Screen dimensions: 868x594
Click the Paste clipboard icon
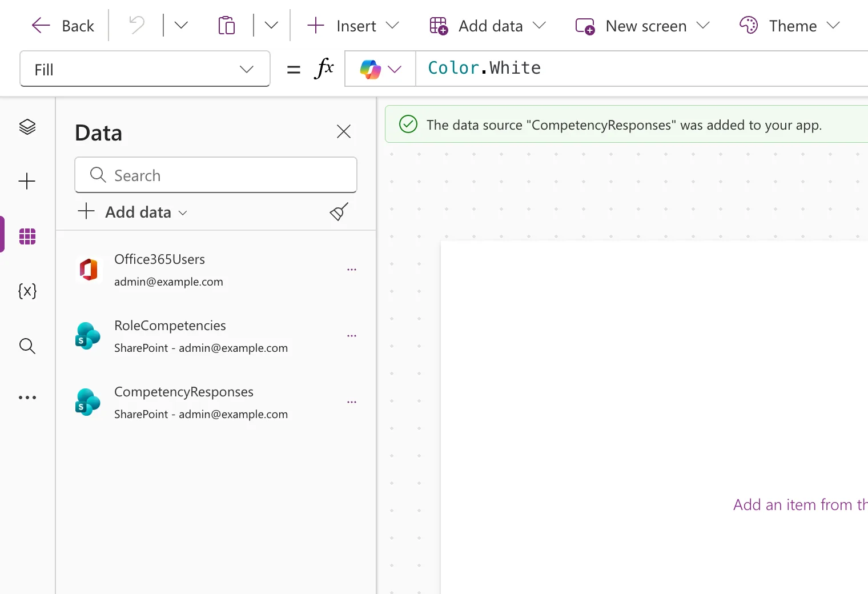point(227,26)
